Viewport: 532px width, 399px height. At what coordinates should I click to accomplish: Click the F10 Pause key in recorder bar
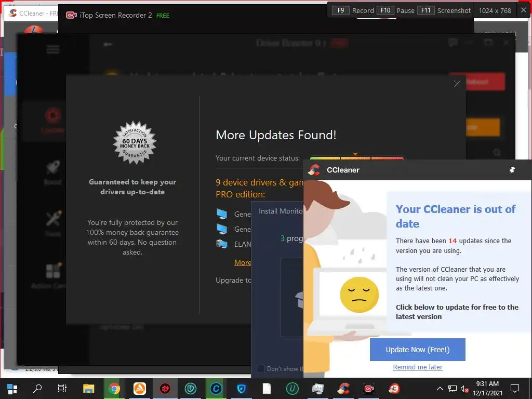(x=385, y=10)
